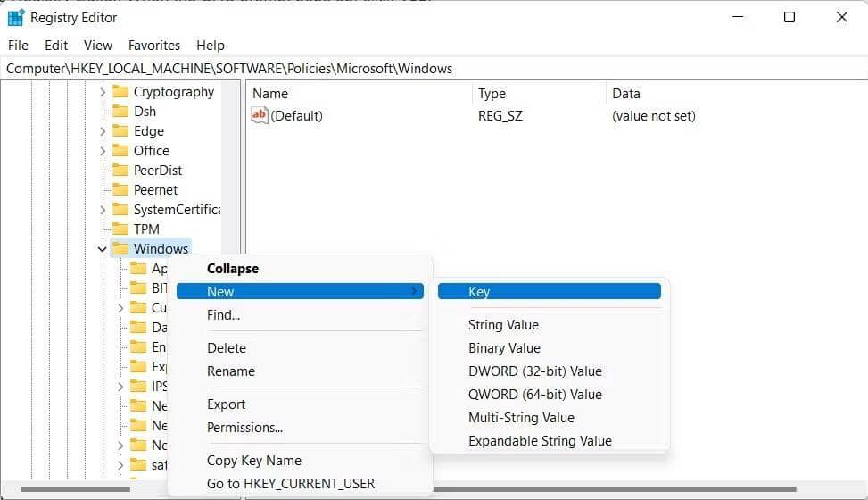The height and width of the screenshot is (500, 868).
Task: Open Permissions... from the context menu
Action: click(300, 428)
